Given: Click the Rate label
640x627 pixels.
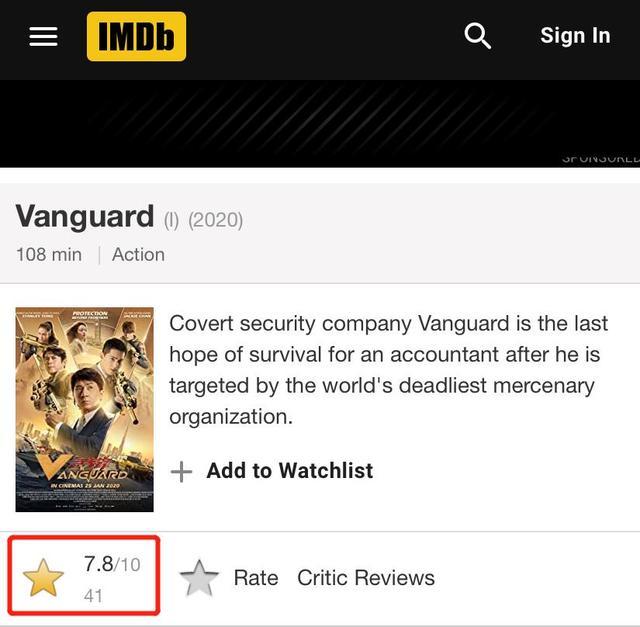Looking at the screenshot, I should tap(255, 578).
